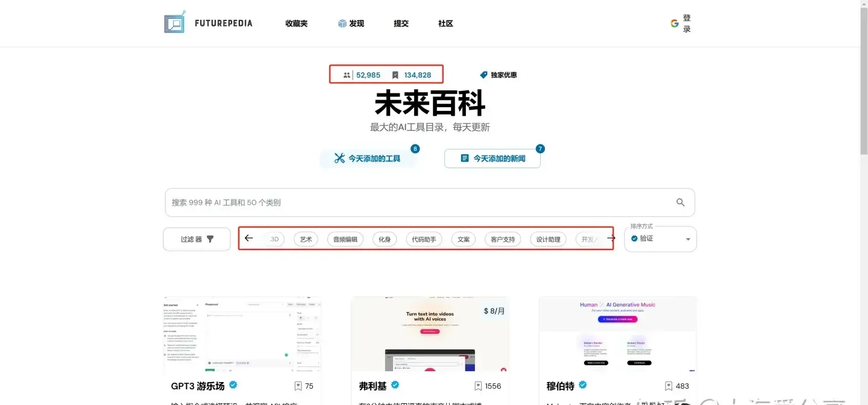Screen dimensions: 868x405
Task: Click the left arrow of the category strip
Action: [x=249, y=238]
